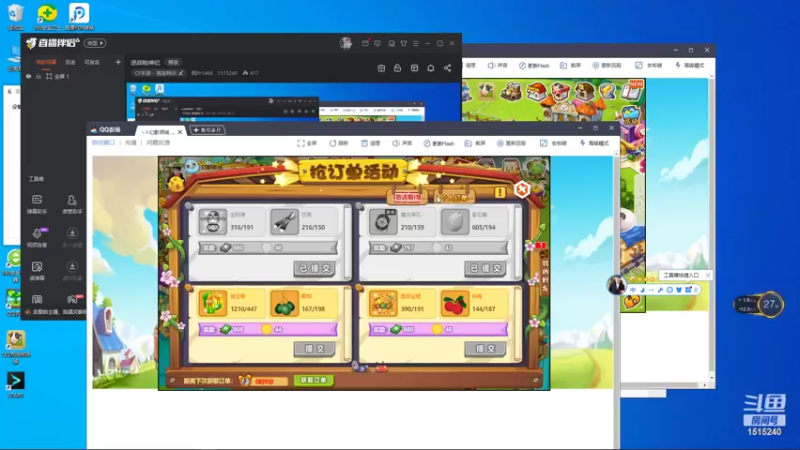This screenshot has width=800, height=450.
Task: Toggle visibility eye of 全屏1 source
Action: (x=29, y=77)
